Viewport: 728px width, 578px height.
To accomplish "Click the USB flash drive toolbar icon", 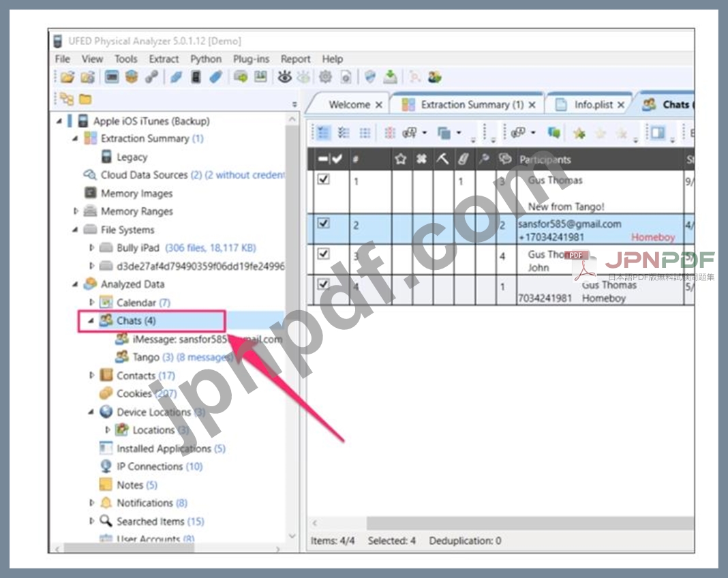I will pos(216,77).
